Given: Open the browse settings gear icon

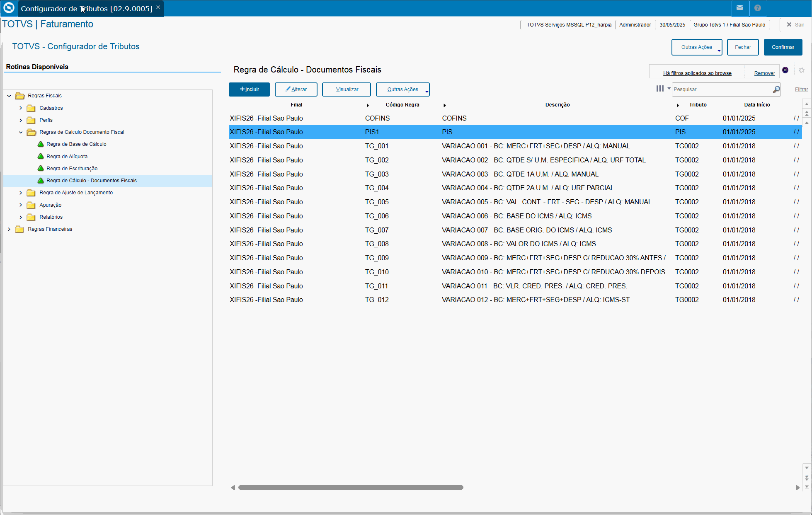Looking at the screenshot, I should tap(802, 70).
